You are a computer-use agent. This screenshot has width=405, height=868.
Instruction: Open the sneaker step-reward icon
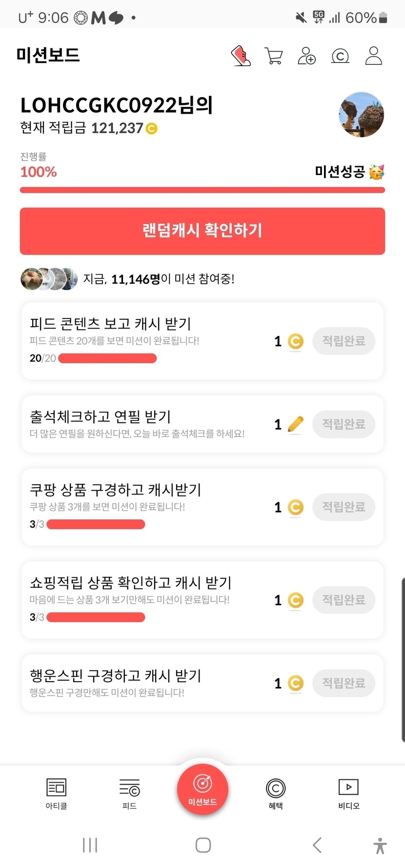tap(241, 56)
